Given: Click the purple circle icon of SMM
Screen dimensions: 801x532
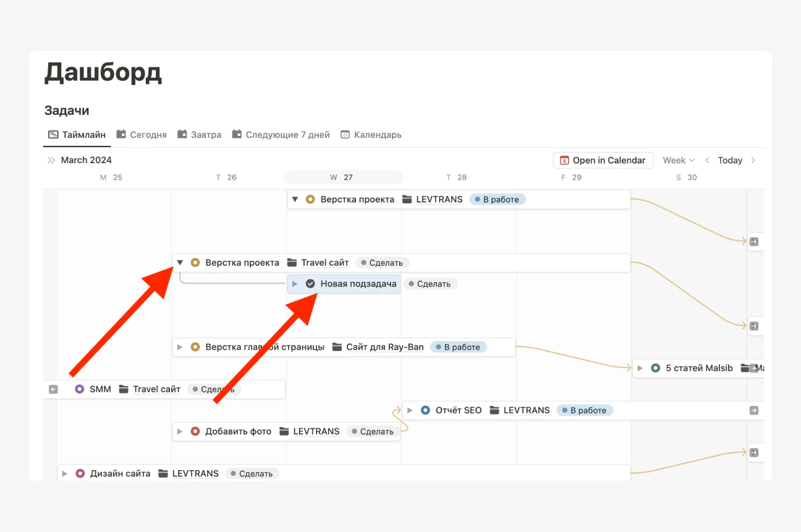Looking at the screenshot, I should coord(79,389).
